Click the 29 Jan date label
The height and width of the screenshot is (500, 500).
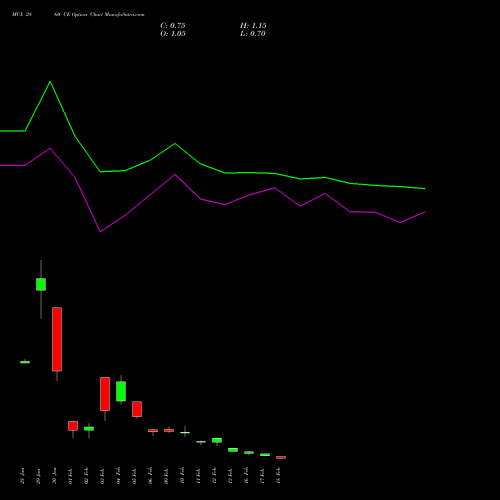pos(38,476)
